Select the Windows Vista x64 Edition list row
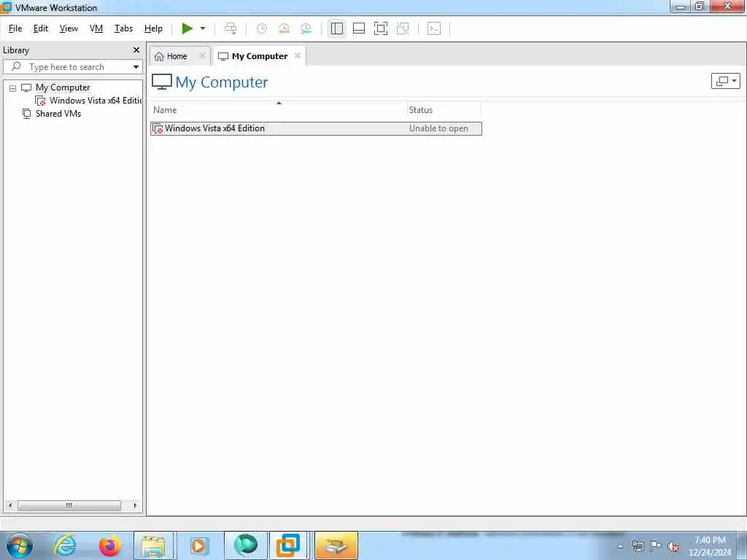This screenshot has height=560, width=747. pyautogui.click(x=316, y=128)
